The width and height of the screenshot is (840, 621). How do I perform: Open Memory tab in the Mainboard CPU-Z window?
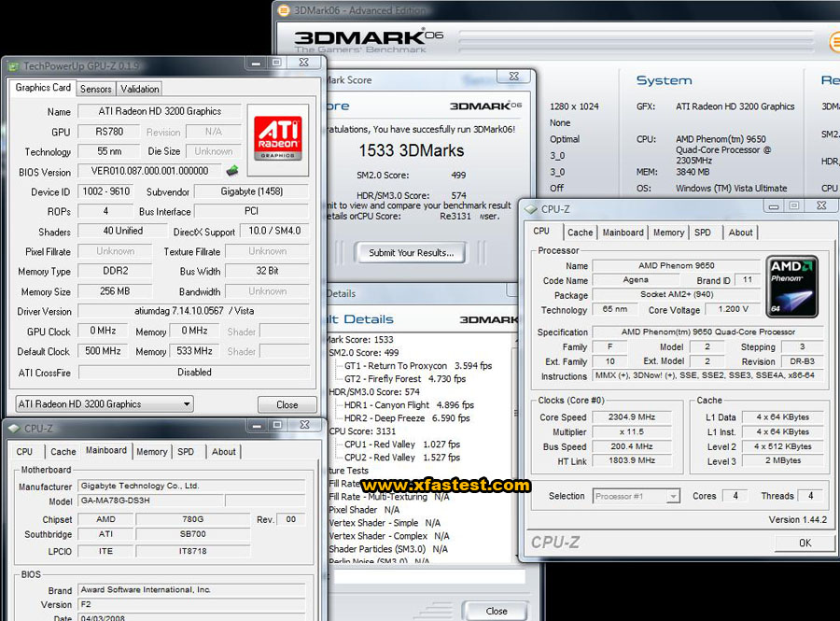click(151, 452)
